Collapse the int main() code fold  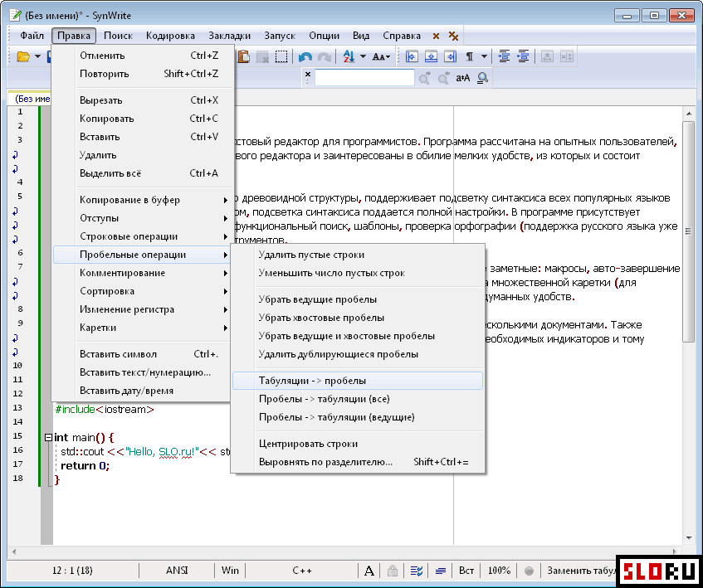[x=48, y=437]
